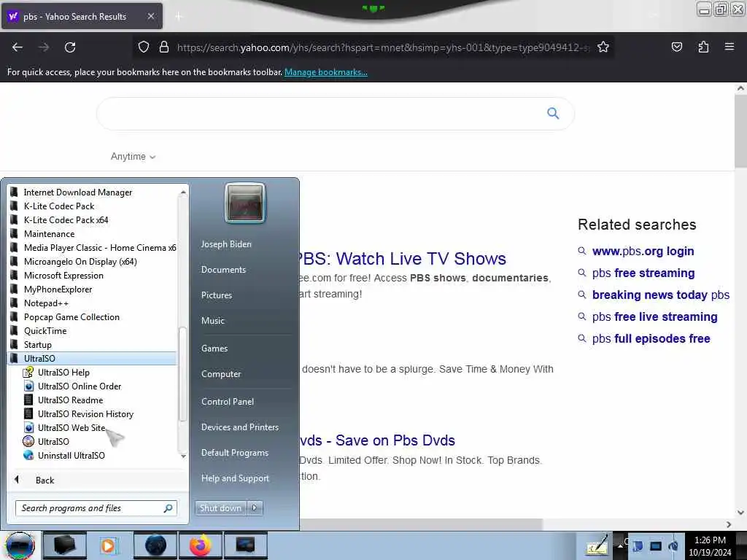747x560 pixels.
Task: Open the media player taskbar icon
Action: (x=108, y=545)
